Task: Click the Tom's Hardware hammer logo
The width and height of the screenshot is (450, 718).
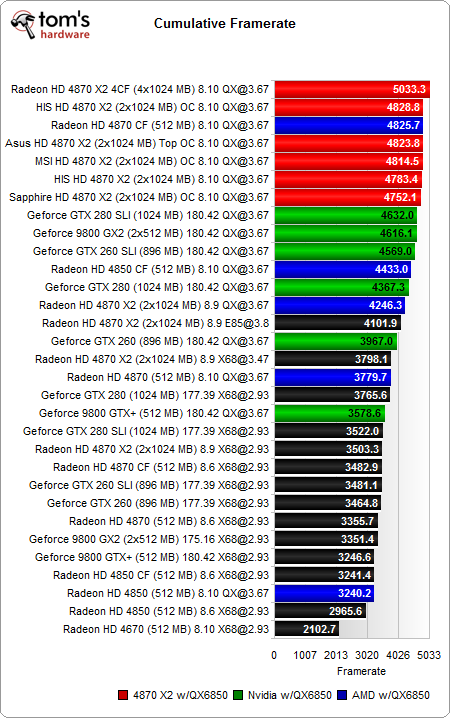Action: click(x=23, y=25)
